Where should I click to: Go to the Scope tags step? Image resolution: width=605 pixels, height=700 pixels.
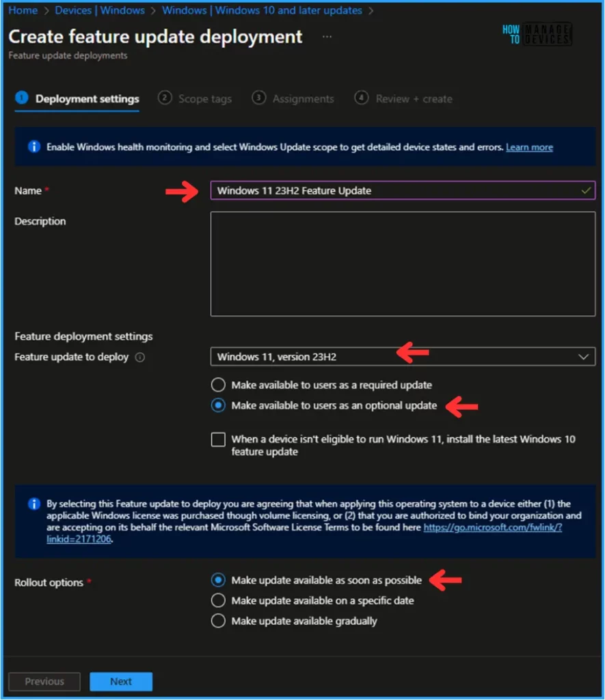pos(195,98)
